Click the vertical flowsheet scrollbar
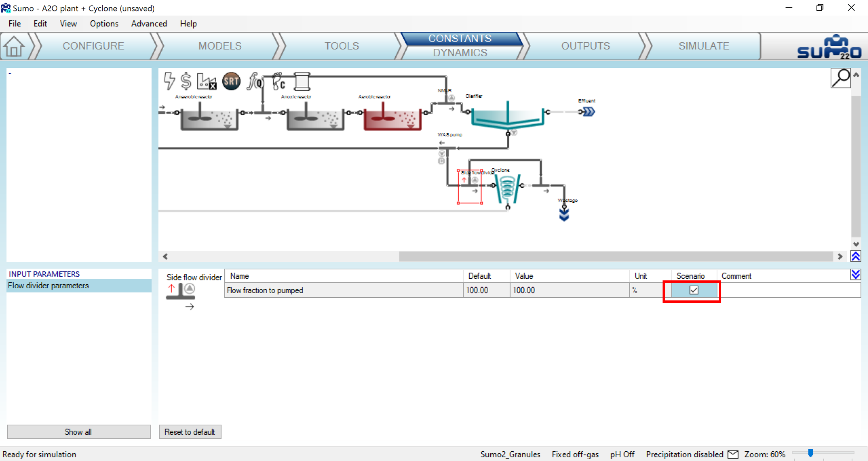Viewport: 868px width, 461px height. pyautogui.click(x=856, y=166)
